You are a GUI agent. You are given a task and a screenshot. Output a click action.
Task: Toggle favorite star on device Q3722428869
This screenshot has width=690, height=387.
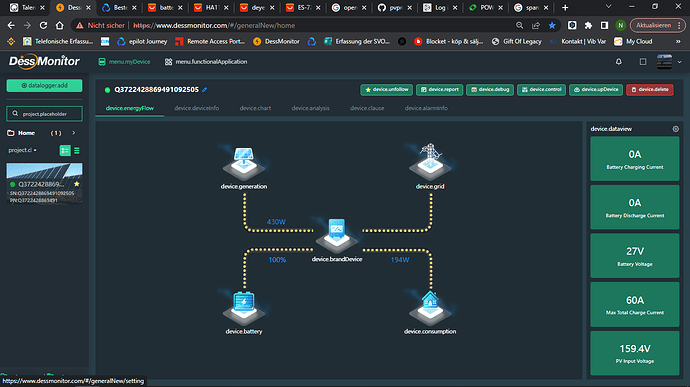(x=77, y=184)
